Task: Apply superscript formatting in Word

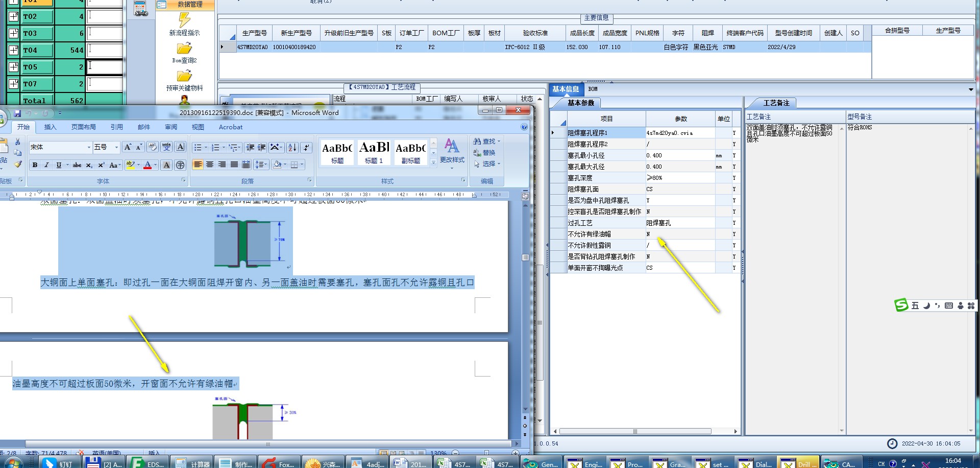Action: (101, 165)
